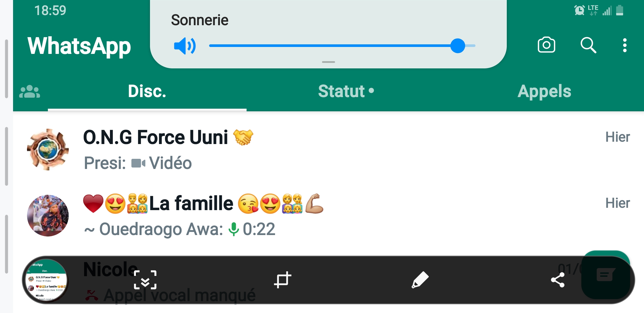The image size is (644, 313).
Task: Select the crop screenshot tool
Action: tap(283, 280)
